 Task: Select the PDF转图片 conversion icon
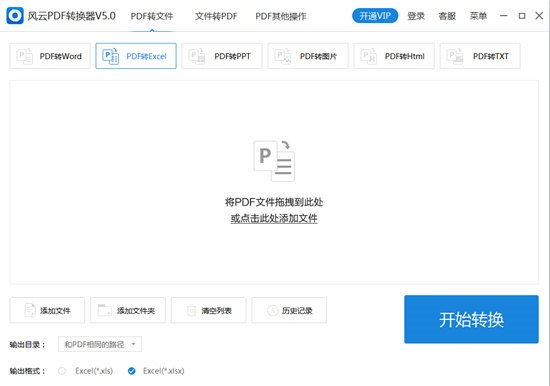pyautogui.click(x=283, y=56)
